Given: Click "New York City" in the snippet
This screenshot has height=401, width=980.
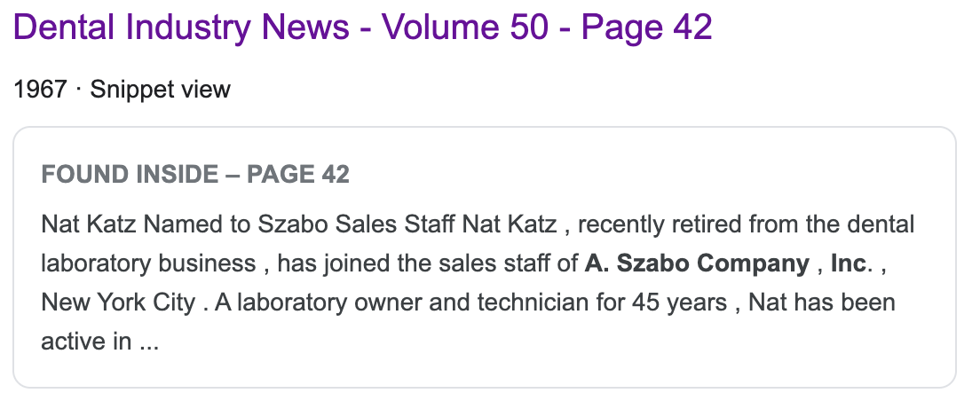Looking at the screenshot, I should click(x=118, y=303).
